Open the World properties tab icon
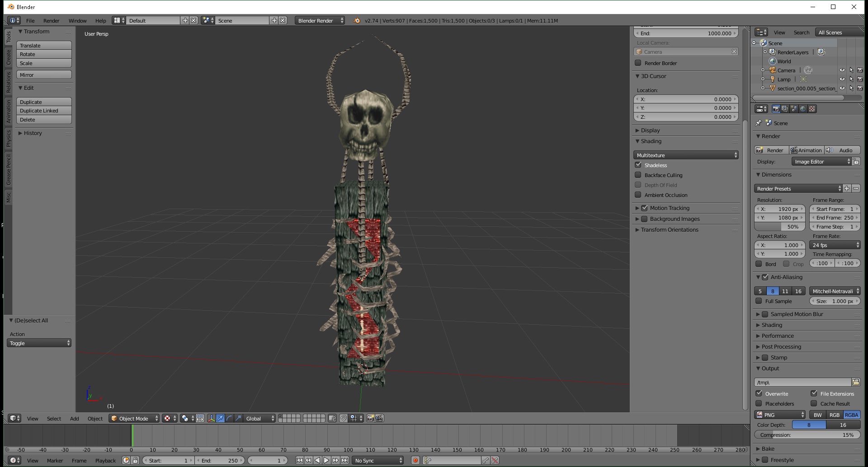 click(803, 109)
